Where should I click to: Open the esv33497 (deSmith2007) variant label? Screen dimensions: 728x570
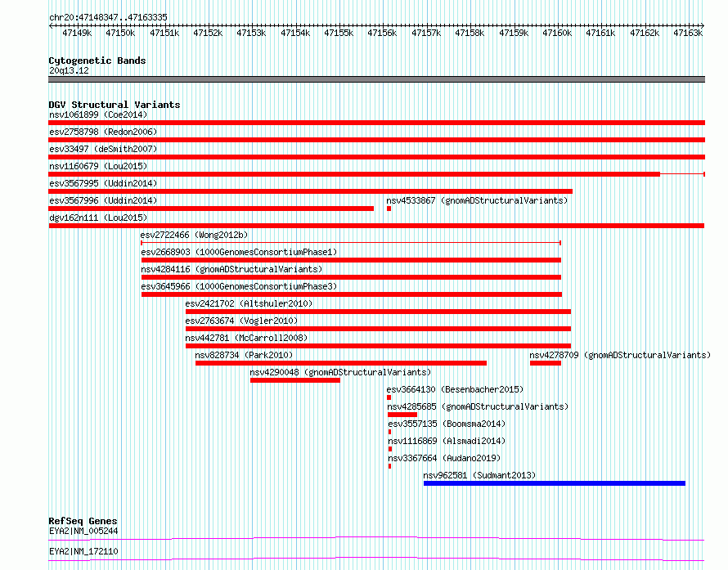pyautogui.click(x=103, y=149)
